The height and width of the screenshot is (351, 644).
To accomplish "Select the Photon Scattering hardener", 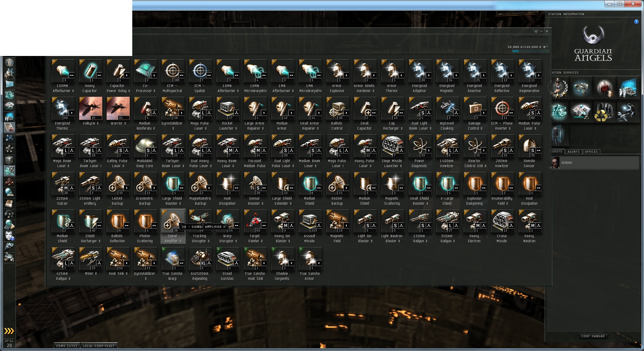I will [x=145, y=226].
